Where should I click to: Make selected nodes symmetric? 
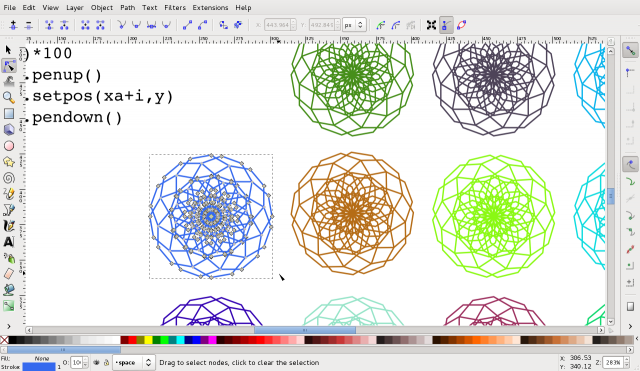tap(151, 25)
